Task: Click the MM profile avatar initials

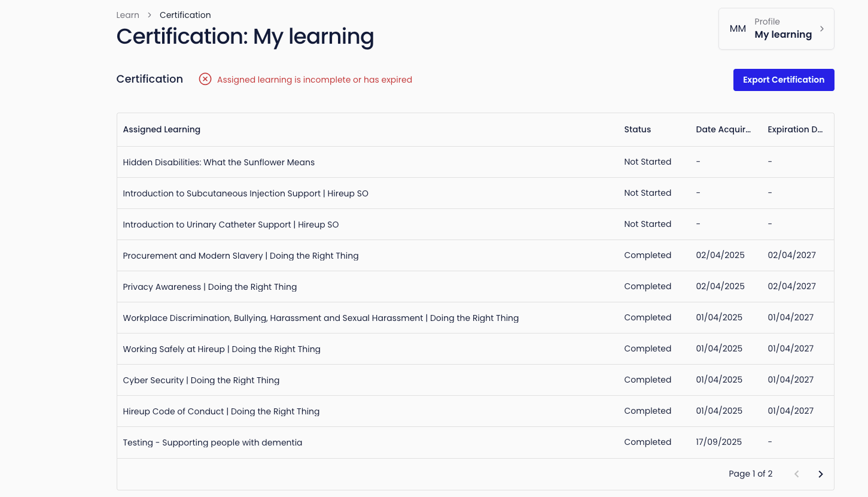Action: pyautogui.click(x=738, y=29)
